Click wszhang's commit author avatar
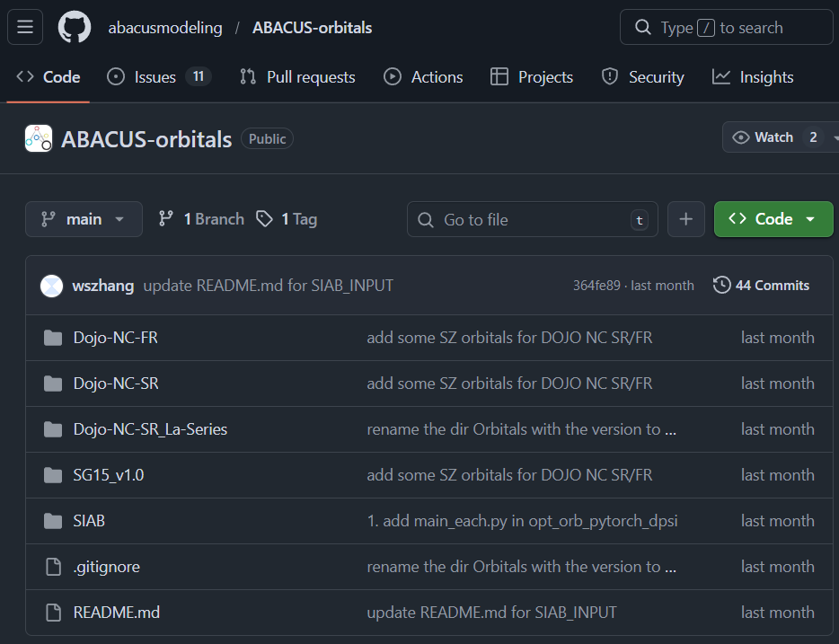839x644 pixels. coord(52,286)
